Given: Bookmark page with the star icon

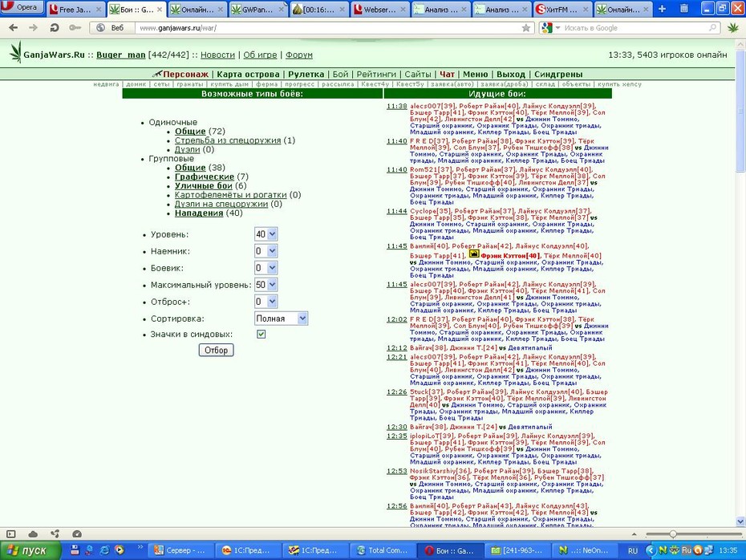Looking at the screenshot, I should point(525,28).
